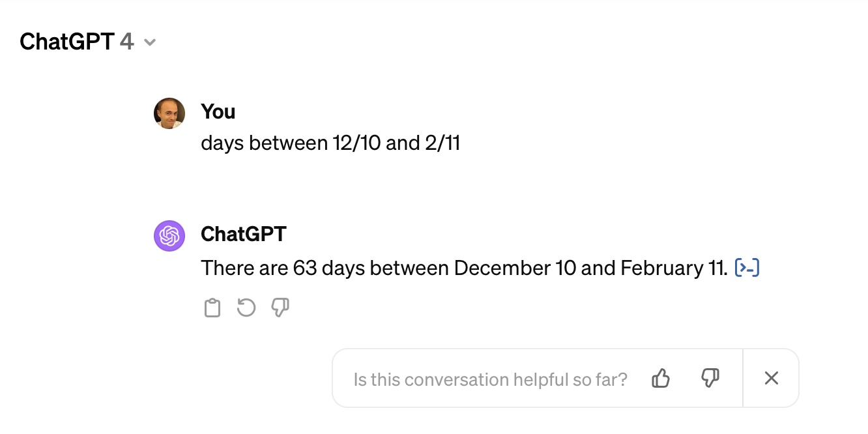Copy the response with clipboard icon

click(x=212, y=308)
